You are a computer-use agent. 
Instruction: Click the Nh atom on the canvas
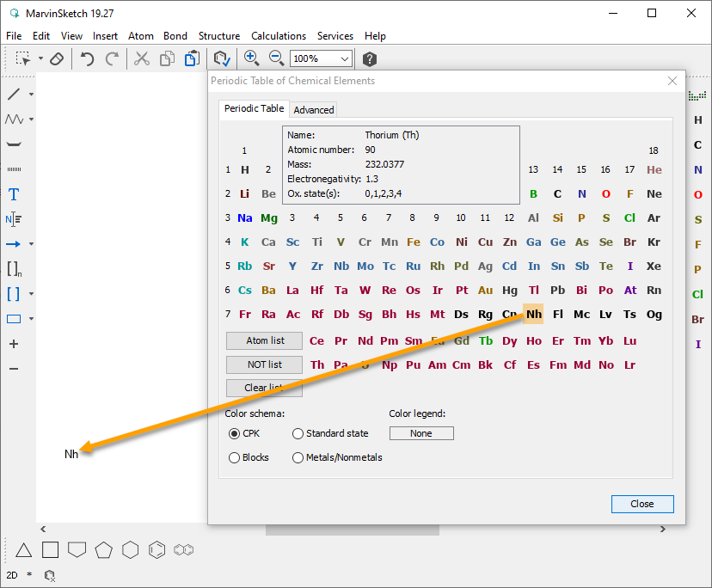[71, 454]
